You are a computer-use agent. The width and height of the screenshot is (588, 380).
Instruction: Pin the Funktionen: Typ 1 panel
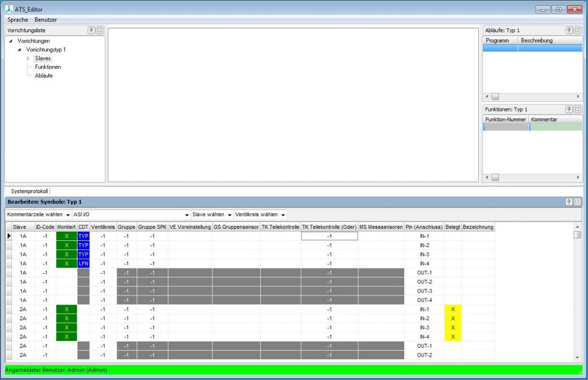point(569,109)
